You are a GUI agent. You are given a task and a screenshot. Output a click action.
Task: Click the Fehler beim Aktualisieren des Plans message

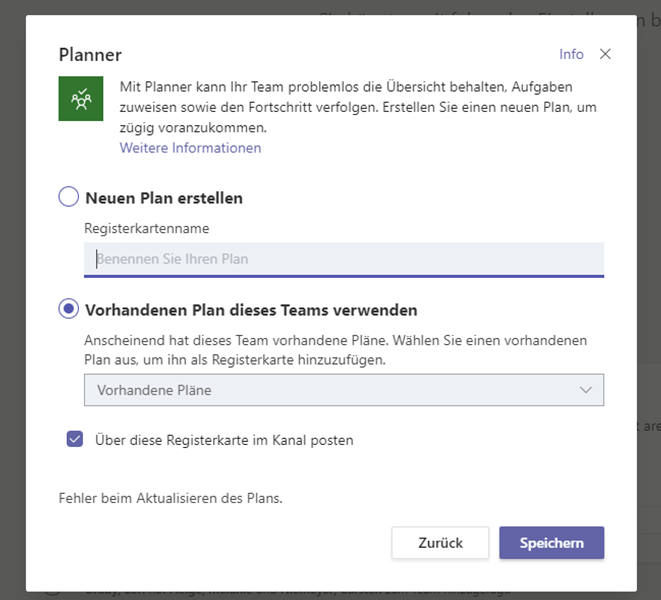(x=171, y=498)
